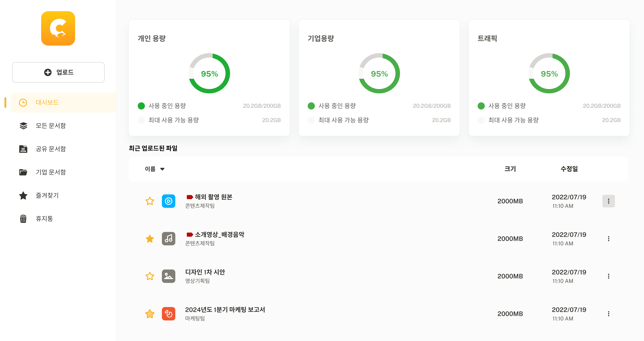The width and height of the screenshot is (644, 341).
Task: Sort by 수정일 column header
Action: (x=569, y=169)
